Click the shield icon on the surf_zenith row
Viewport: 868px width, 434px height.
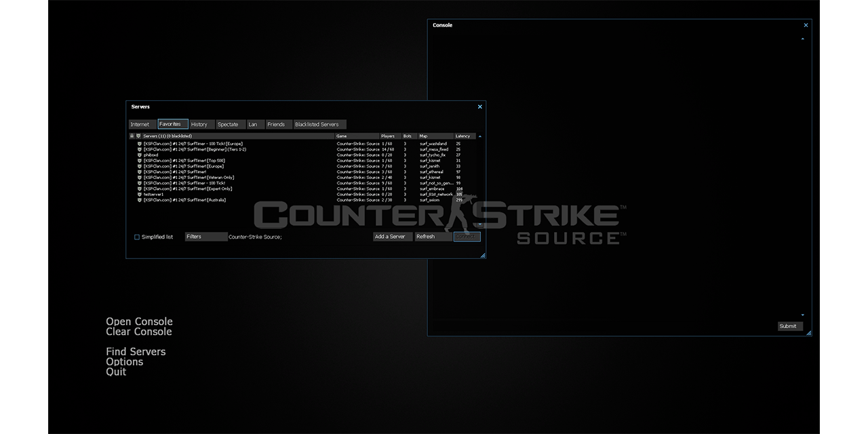coord(139,166)
